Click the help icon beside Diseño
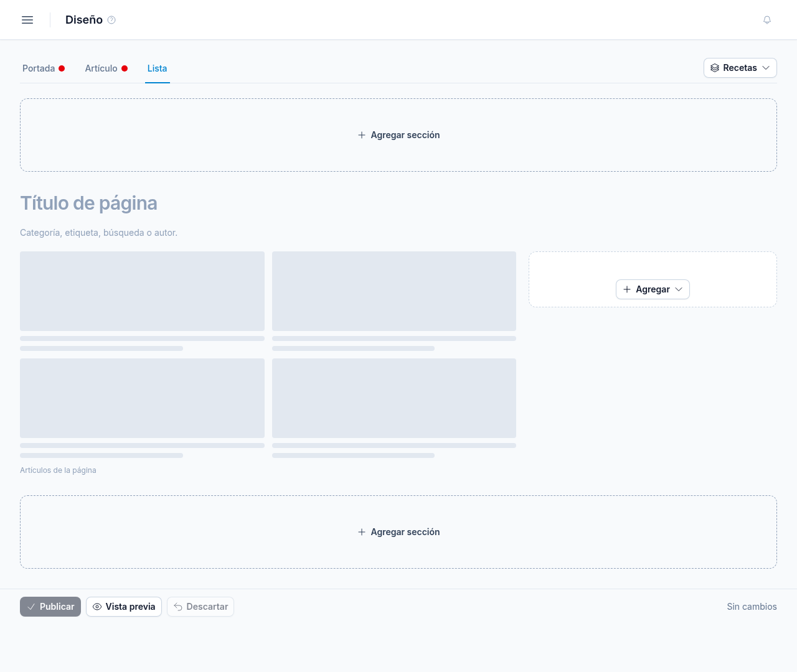This screenshot has height=672, width=797. tap(111, 20)
